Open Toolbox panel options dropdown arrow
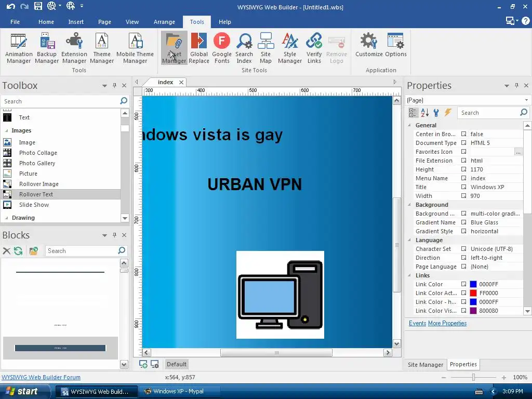532x399 pixels. (104, 86)
